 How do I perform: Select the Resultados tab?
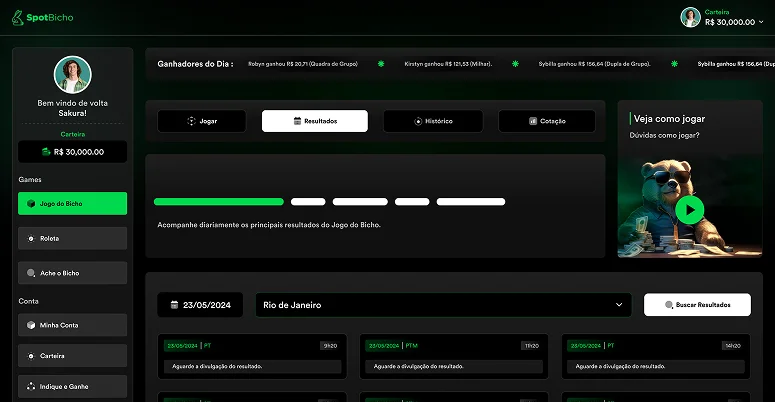pos(315,121)
